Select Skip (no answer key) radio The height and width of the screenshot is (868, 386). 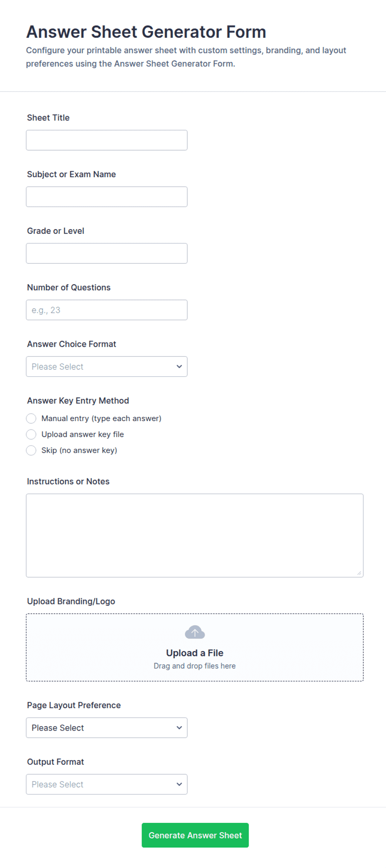click(31, 450)
